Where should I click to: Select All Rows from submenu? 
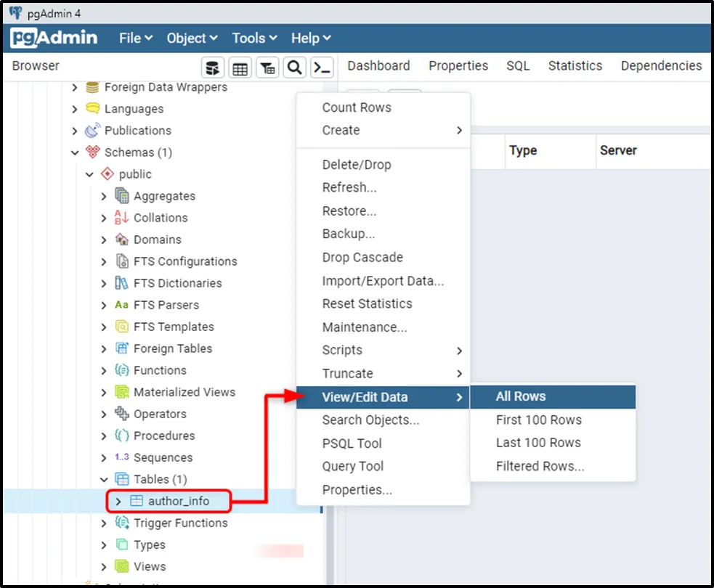click(x=521, y=396)
